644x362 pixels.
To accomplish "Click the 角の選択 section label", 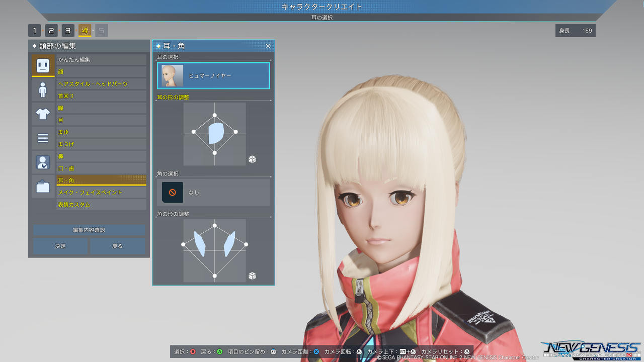I will point(168,173).
